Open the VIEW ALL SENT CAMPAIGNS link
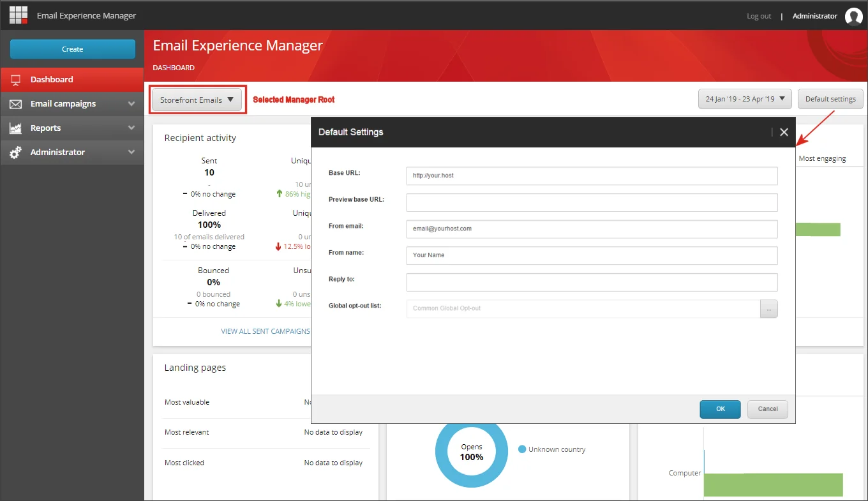The width and height of the screenshot is (868, 501). point(266,331)
